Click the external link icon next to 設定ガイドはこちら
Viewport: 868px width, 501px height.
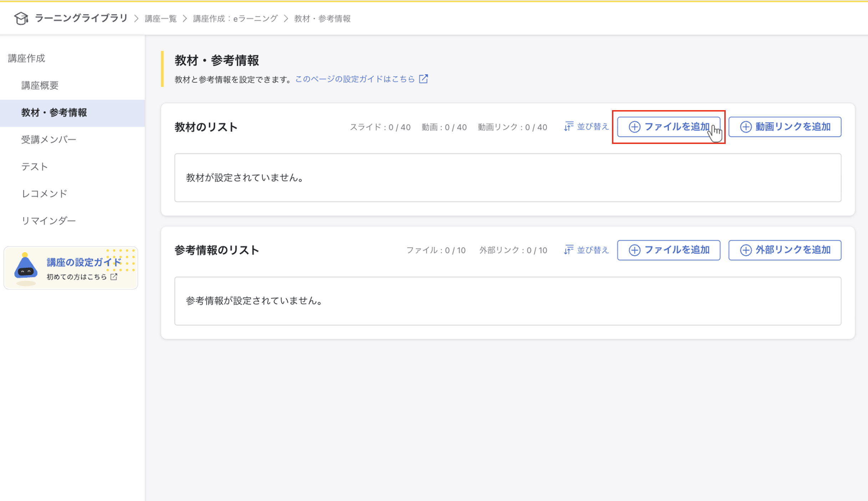coord(424,79)
